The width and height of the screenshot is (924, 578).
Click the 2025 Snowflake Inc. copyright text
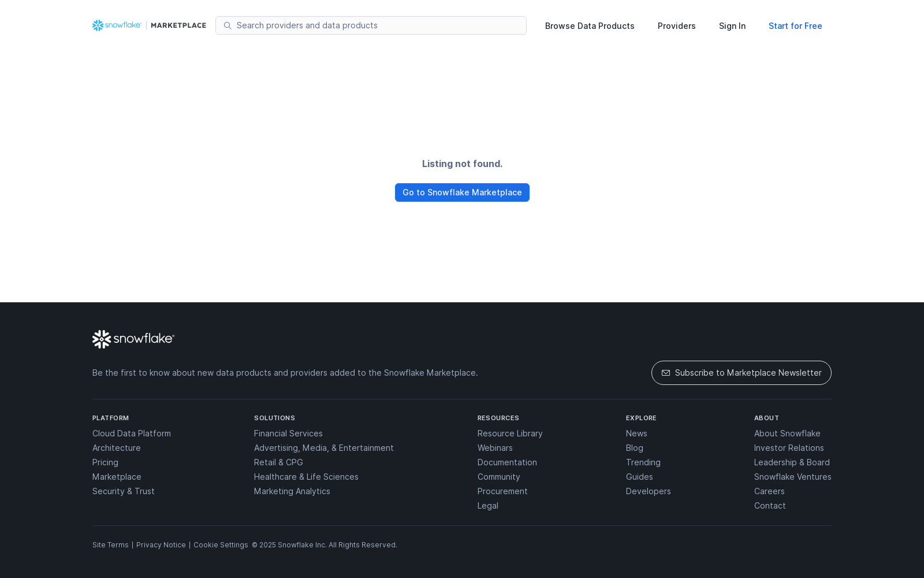coord(325,545)
